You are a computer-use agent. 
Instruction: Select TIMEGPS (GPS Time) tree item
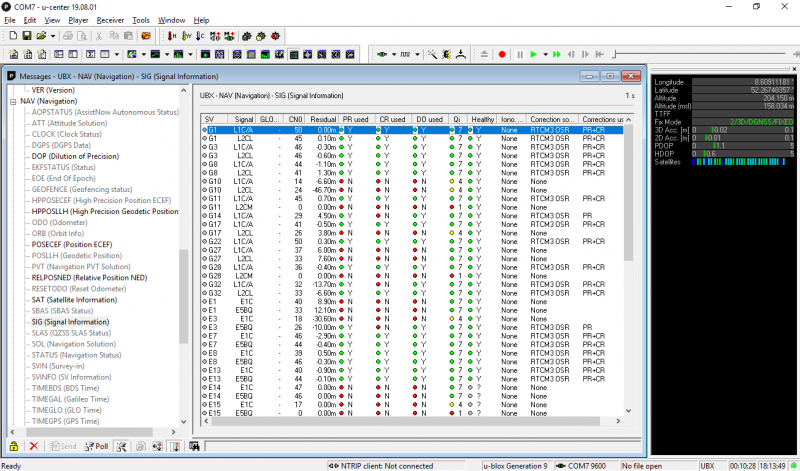[65, 421]
